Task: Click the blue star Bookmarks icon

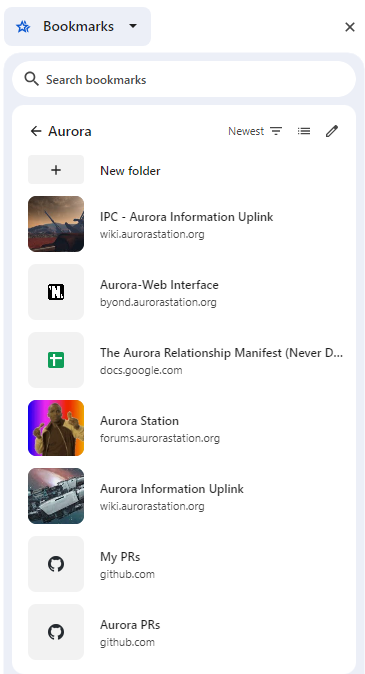Action: coord(23,27)
